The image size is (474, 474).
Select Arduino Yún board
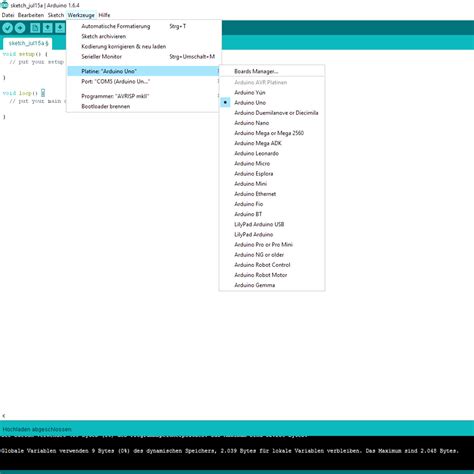pos(272,92)
